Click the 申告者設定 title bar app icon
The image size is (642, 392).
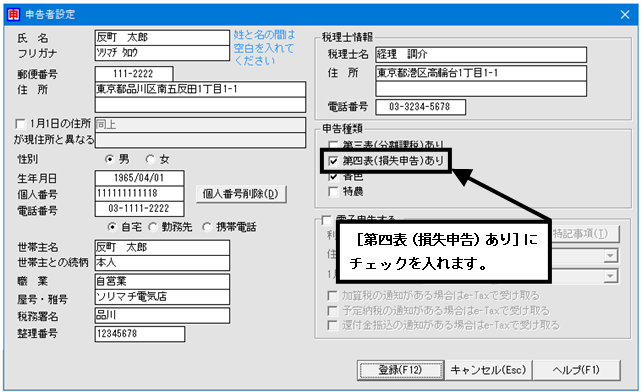pyautogui.click(x=14, y=15)
